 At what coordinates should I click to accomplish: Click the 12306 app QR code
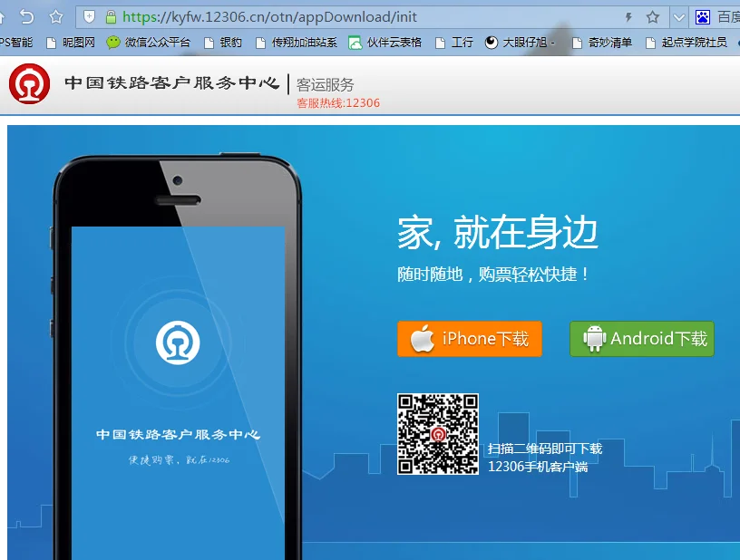[x=439, y=434]
